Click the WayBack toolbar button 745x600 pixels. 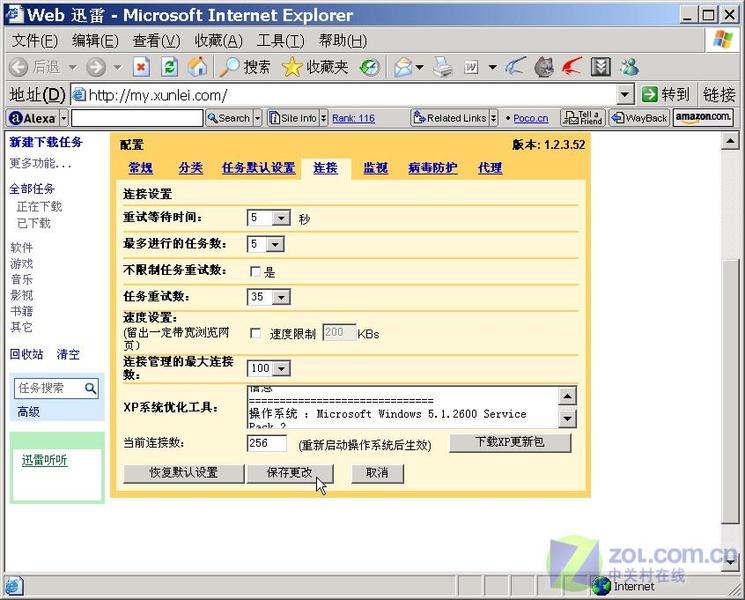640,118
